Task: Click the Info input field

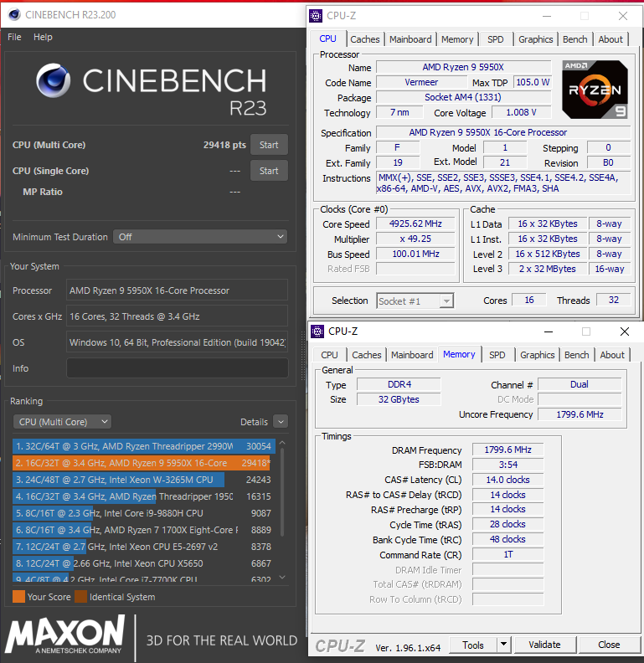Action: [x=178, y=368]
